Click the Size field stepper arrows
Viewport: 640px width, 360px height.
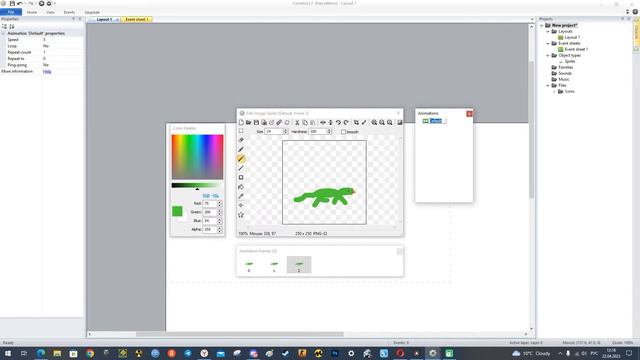tap(286, 131)
